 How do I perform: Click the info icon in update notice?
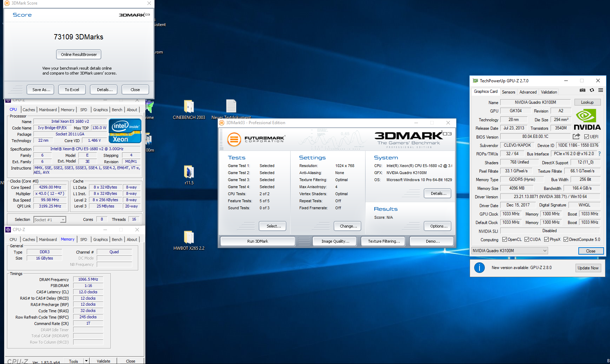(479, 268)
